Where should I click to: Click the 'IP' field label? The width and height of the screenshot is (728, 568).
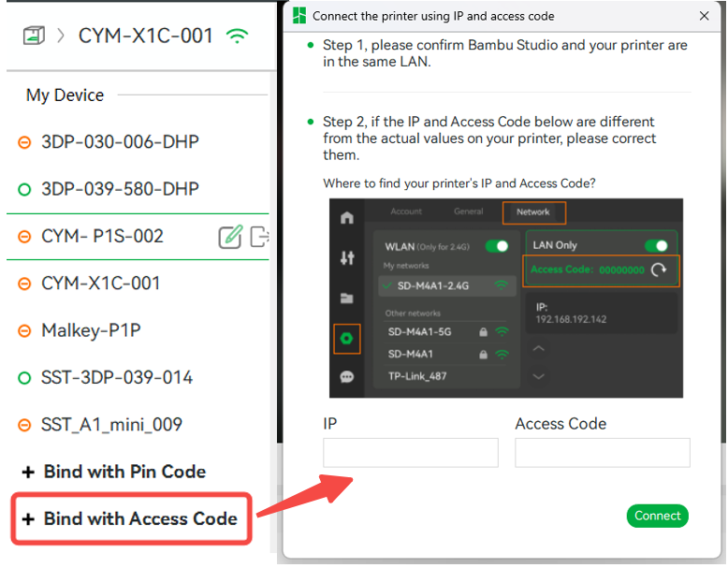329,424
